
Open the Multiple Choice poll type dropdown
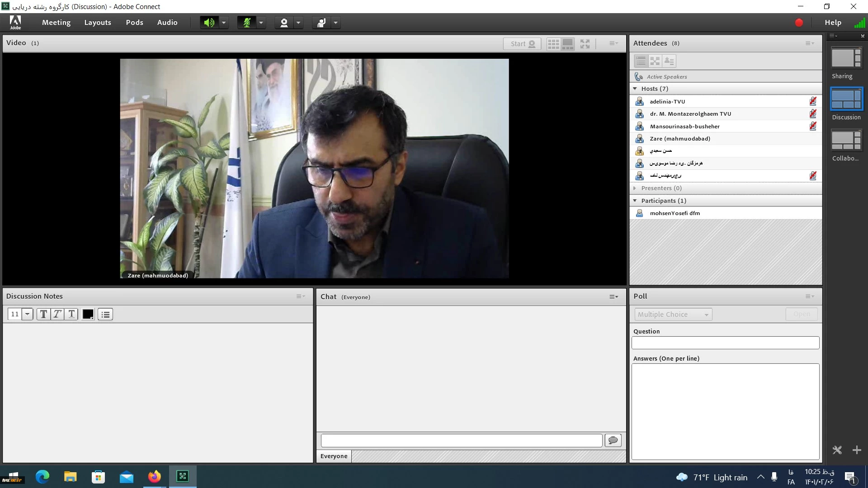pos(673,314)
